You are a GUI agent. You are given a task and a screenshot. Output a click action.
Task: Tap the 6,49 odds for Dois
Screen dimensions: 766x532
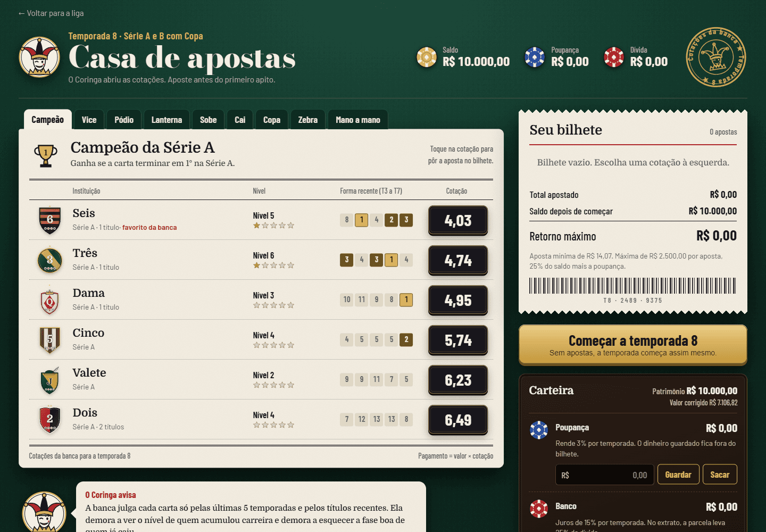[458, 420]
